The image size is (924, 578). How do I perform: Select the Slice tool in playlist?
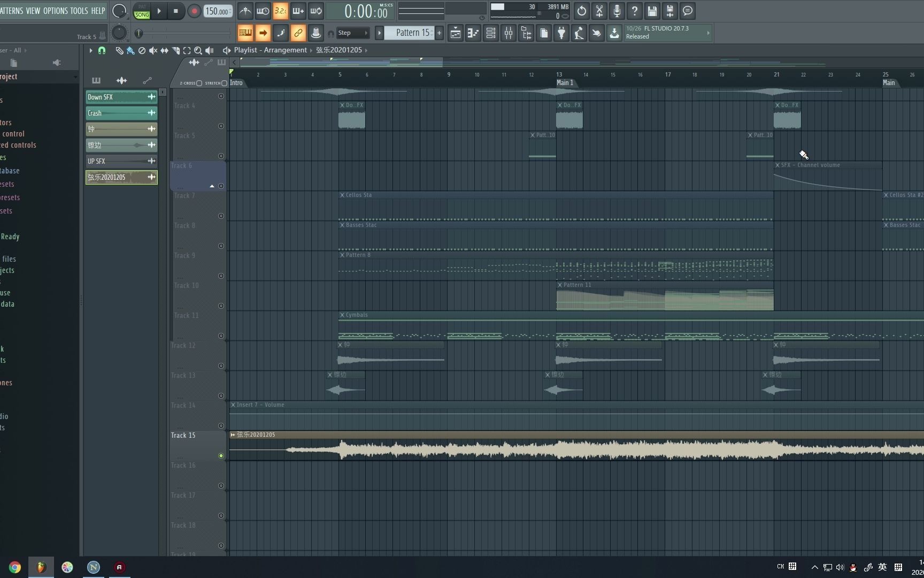point(175,50)
